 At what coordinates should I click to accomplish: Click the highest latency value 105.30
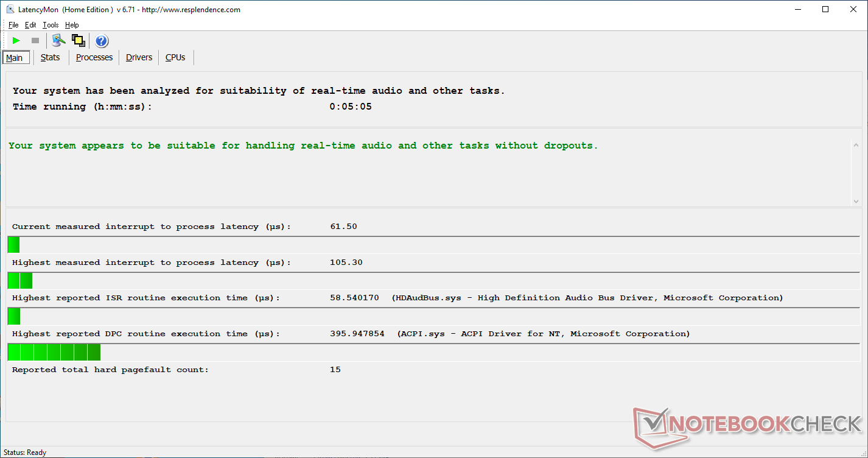coord(346,262)
